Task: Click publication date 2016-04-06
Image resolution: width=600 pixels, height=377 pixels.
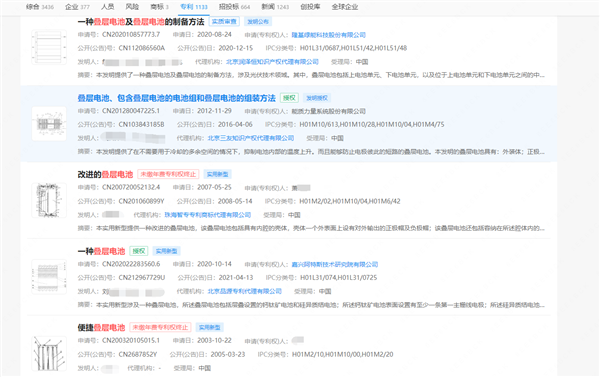Action: (x=235, y=125)
